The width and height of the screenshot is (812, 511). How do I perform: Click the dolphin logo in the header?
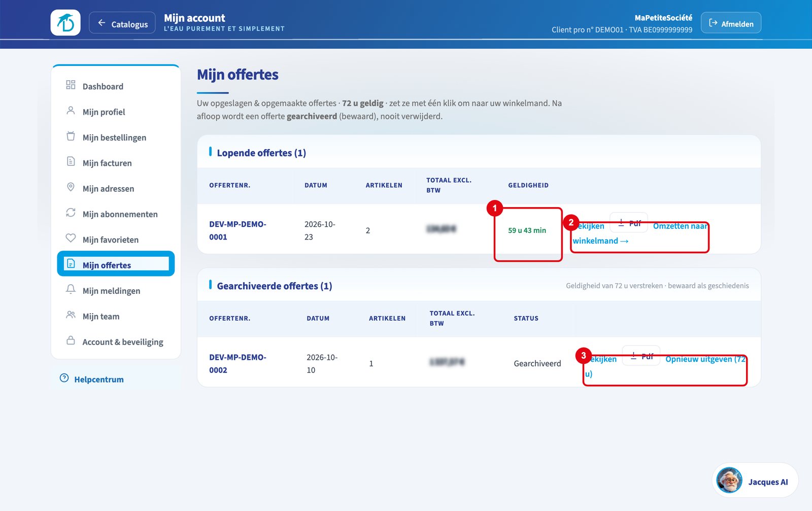pos(65,23)
